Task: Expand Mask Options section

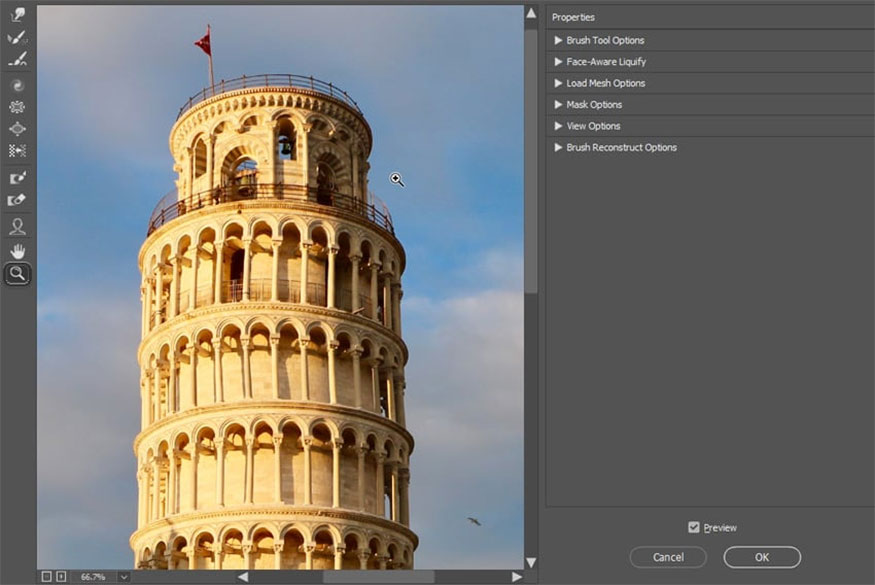Action: coord(559,105)
